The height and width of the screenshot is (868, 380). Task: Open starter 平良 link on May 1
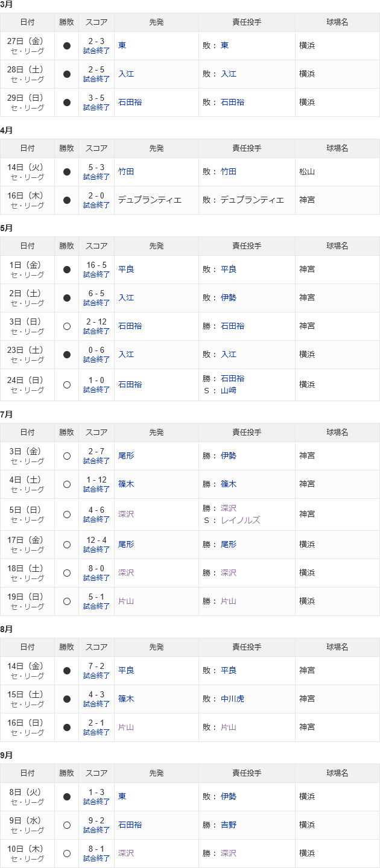pos(126,269)
